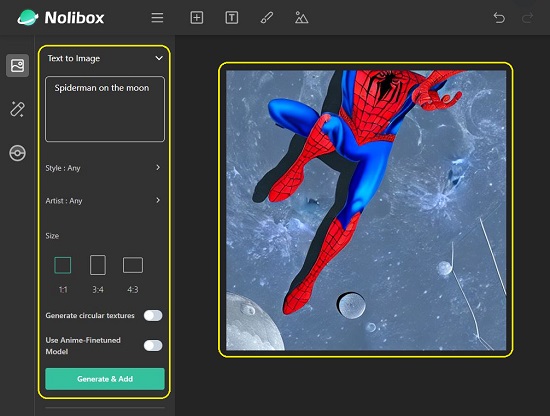Select the 3:4 size option
The width and height of the screenshot is (550, 416).
coord(98,265)
